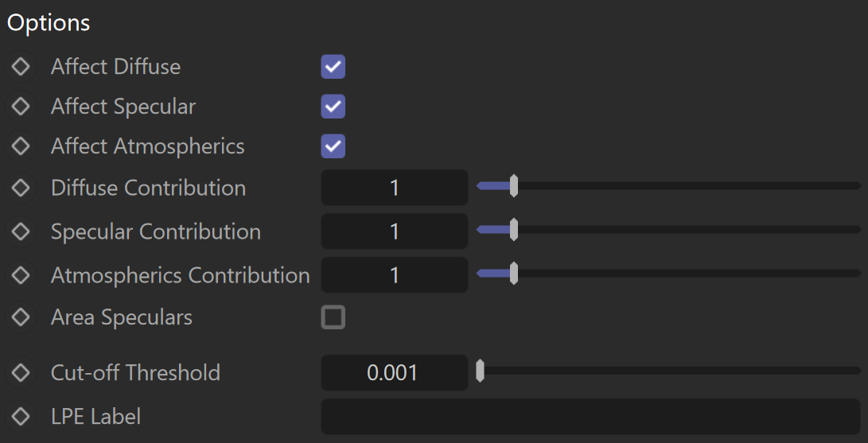Click the Cut-off Threshold 0.001 field

point(395,373)
